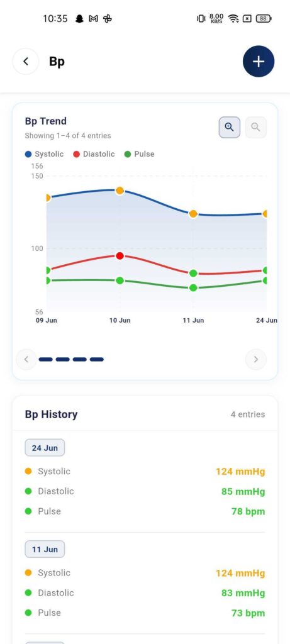Select the 24 Jun date chip
The height and width of the screenshot is (644, 290).
(x=45, y=448)
